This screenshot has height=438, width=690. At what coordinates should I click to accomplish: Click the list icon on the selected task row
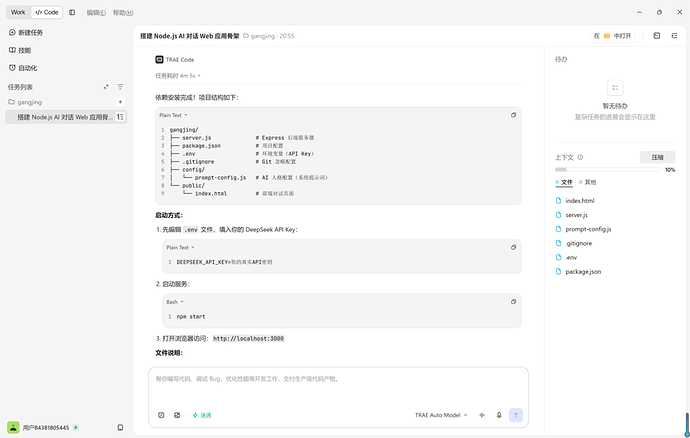[120, 117]
